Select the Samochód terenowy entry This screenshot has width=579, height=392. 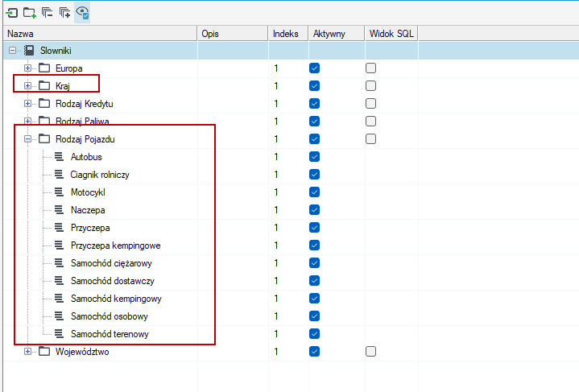pos(110,334)
